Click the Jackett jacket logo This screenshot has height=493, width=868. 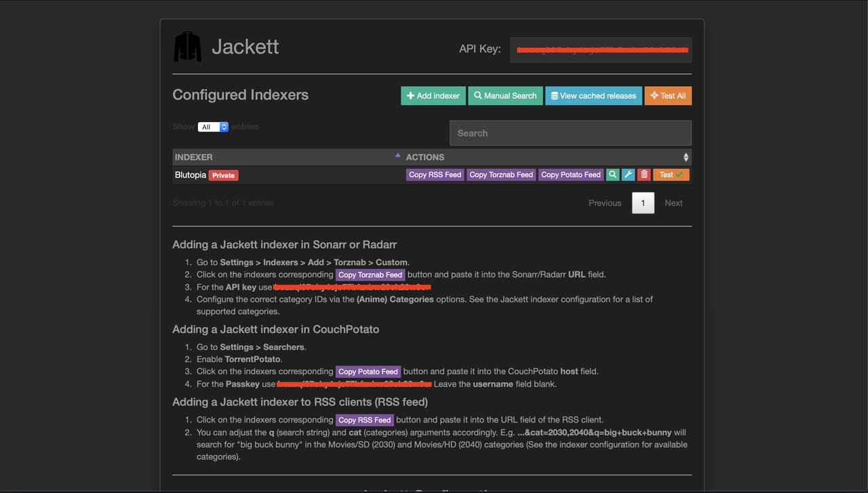click(x=187, y=47)
